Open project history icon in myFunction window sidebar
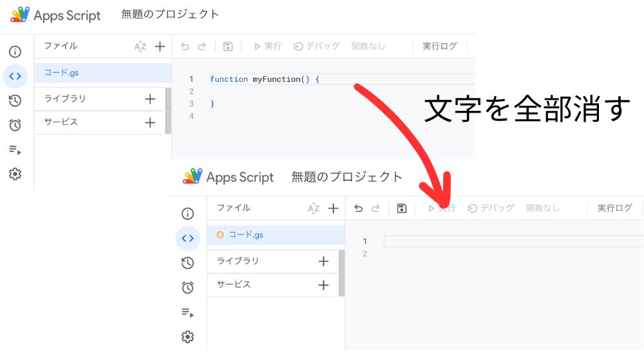The height and width of the screenshot is (362, 644). [15, 100]
